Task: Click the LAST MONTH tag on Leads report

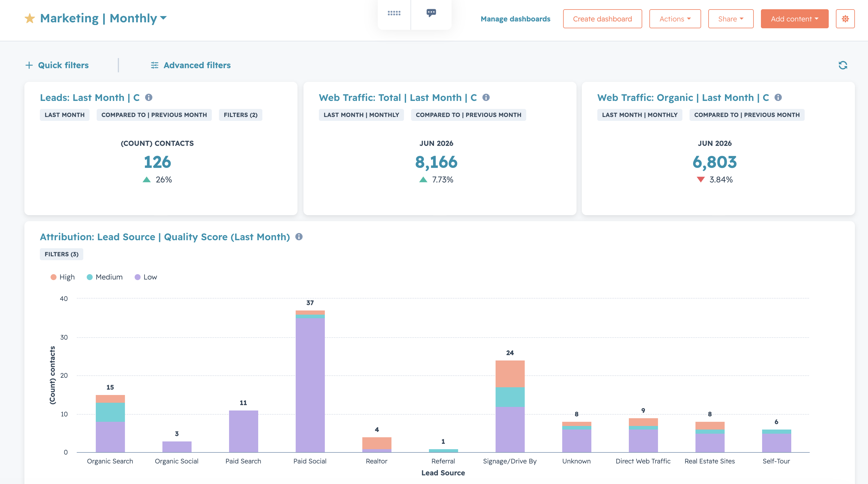Action: click(65, 115)
